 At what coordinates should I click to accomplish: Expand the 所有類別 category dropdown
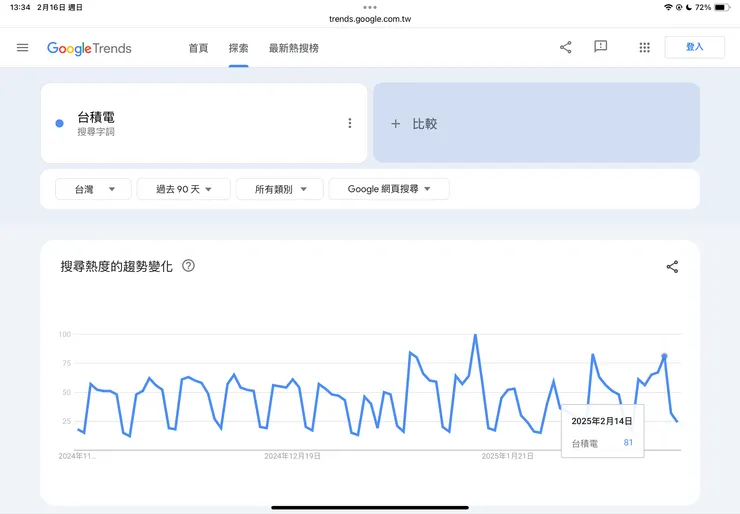(x=280, y=189)
